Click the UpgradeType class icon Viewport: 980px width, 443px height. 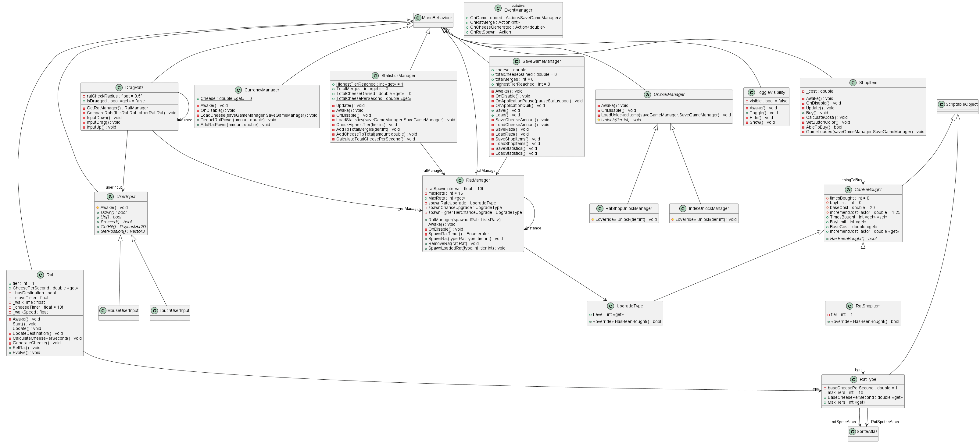point(611,306)
